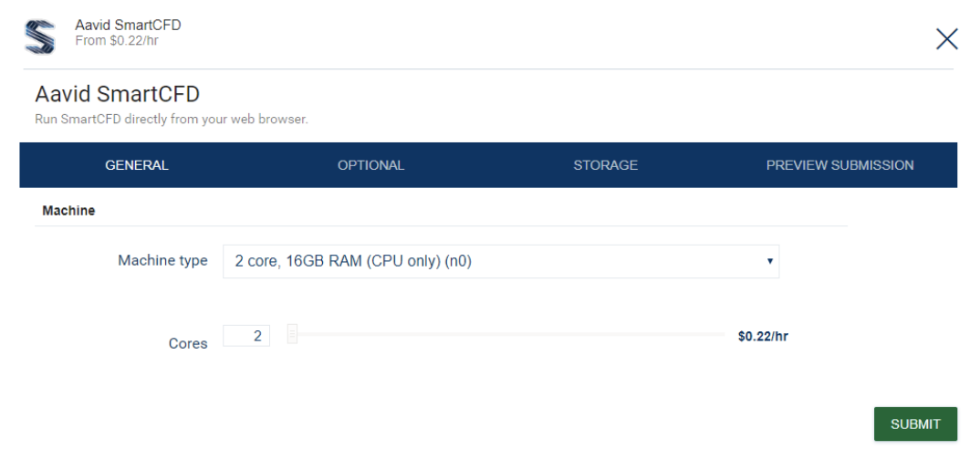This screenshot has height=471, width=980.
Task: Switch to the GENERAL tab
Action: tap(137, 165)
